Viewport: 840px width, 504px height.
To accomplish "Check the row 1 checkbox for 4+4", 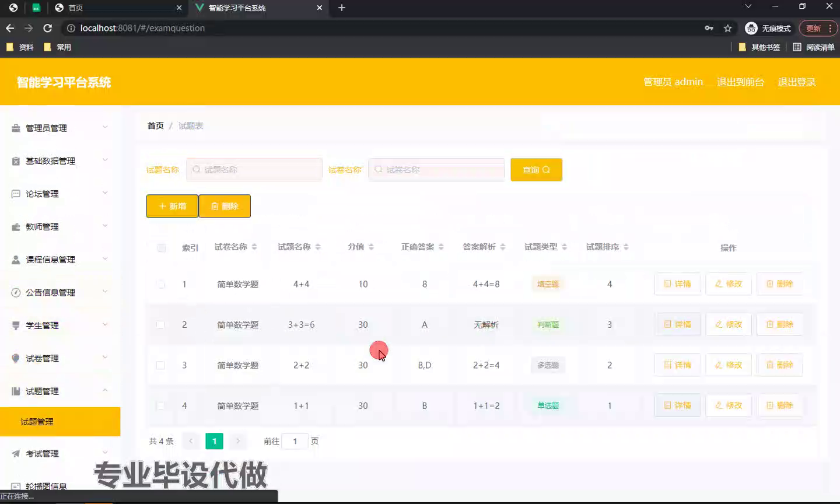I will [160, 284].
